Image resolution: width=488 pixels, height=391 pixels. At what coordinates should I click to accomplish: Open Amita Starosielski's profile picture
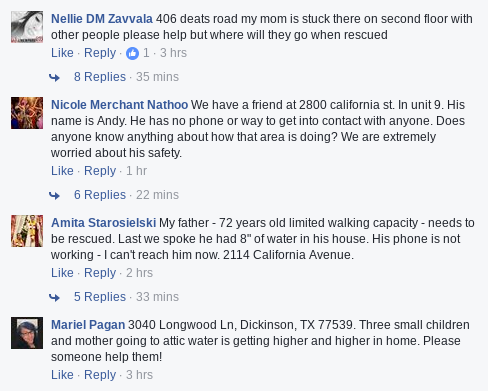(27, 231)
